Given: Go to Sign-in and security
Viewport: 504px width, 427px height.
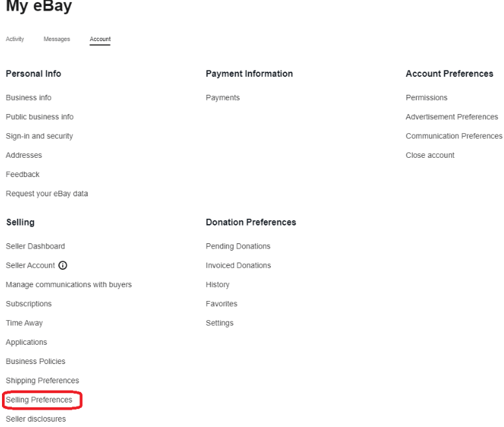Looking at the screenshot, I should [x=39, y=136].
